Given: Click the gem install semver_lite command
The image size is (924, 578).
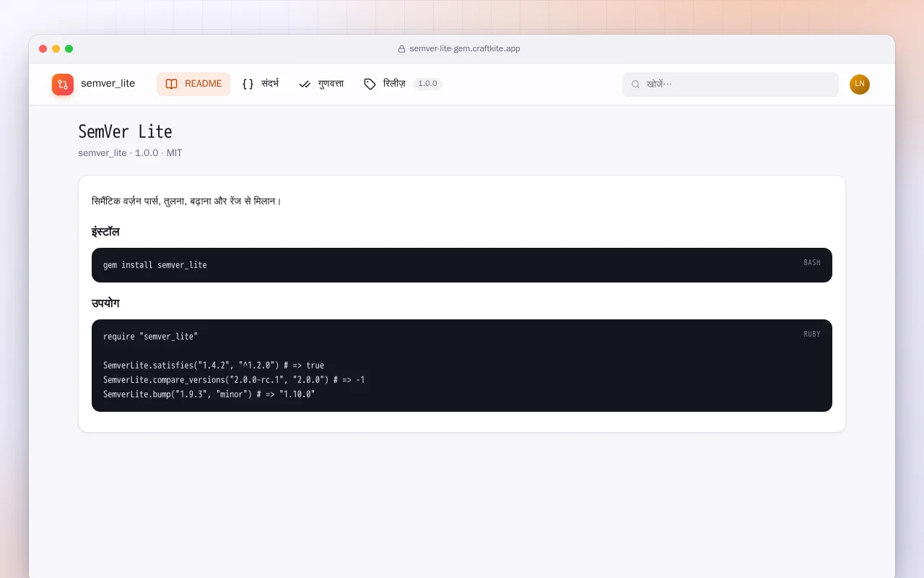Looking at the screenshot, I should pyautogui.click(x=155, y=265).
